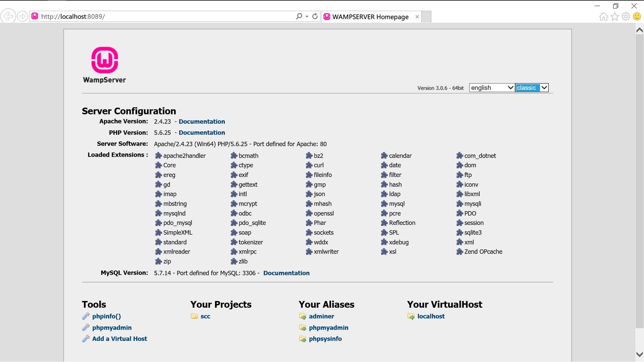Click the 'Version 3.0.6 - 64bit' text

440,88
